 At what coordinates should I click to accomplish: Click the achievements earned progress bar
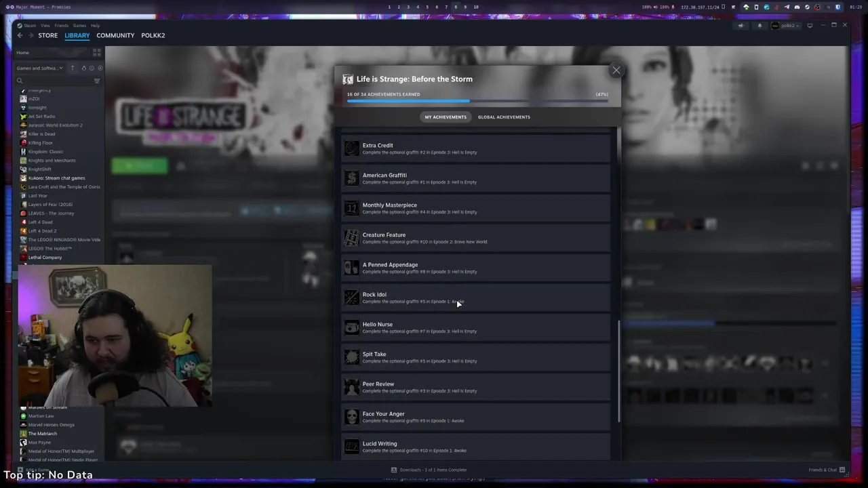pos(477,101)
